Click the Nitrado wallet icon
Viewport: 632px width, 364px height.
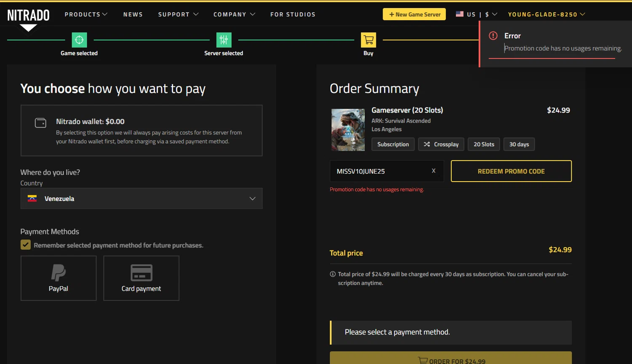tap(40, 123)
